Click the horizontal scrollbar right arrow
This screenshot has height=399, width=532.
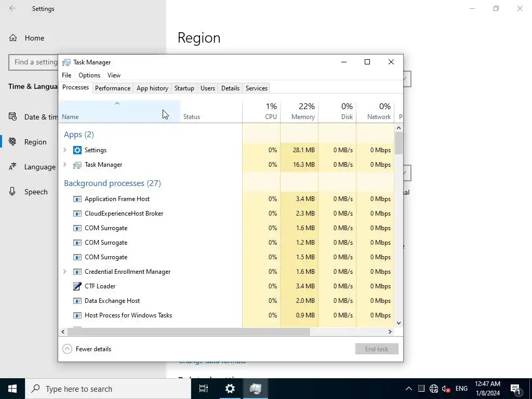point(390,332)
